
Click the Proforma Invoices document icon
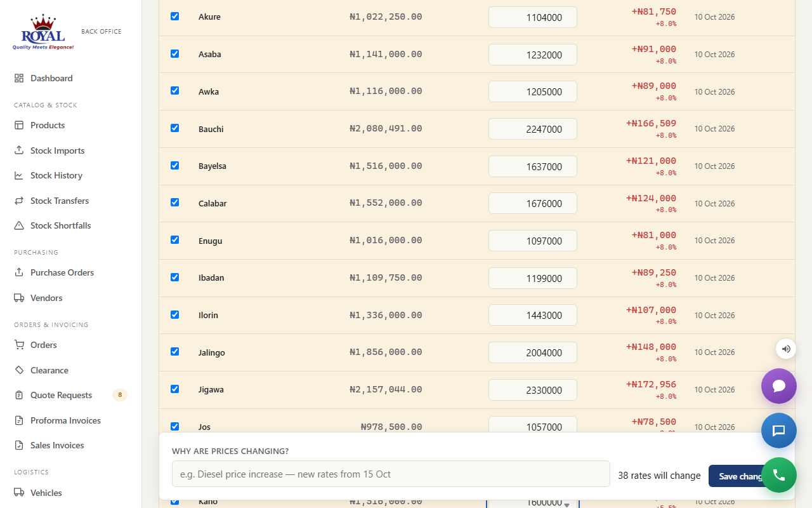click(x=19, y=420)
